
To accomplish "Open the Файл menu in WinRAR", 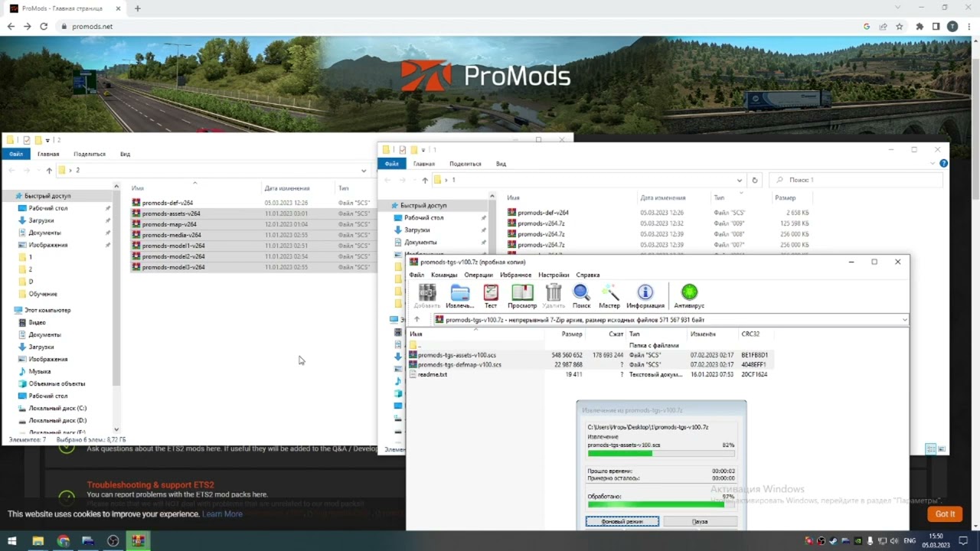I will click(416, 275).
